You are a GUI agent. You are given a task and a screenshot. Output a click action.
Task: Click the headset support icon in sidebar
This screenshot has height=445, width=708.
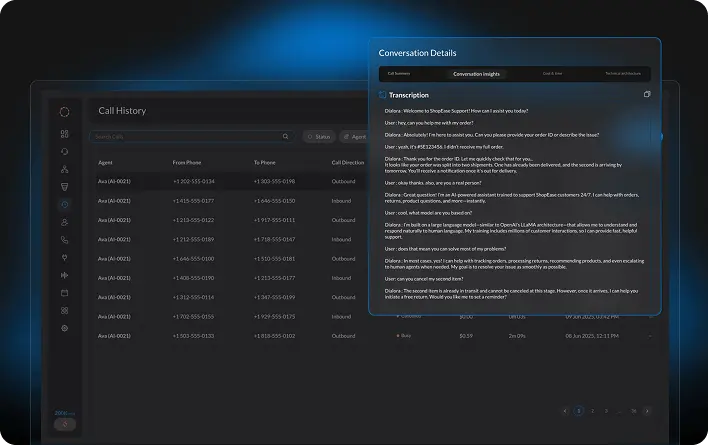click(65, 151)
